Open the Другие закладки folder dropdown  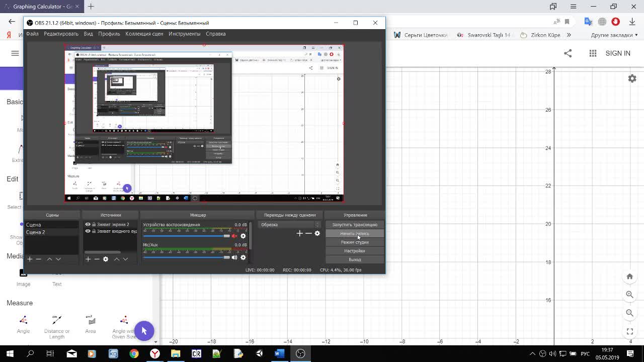[614, 35]
